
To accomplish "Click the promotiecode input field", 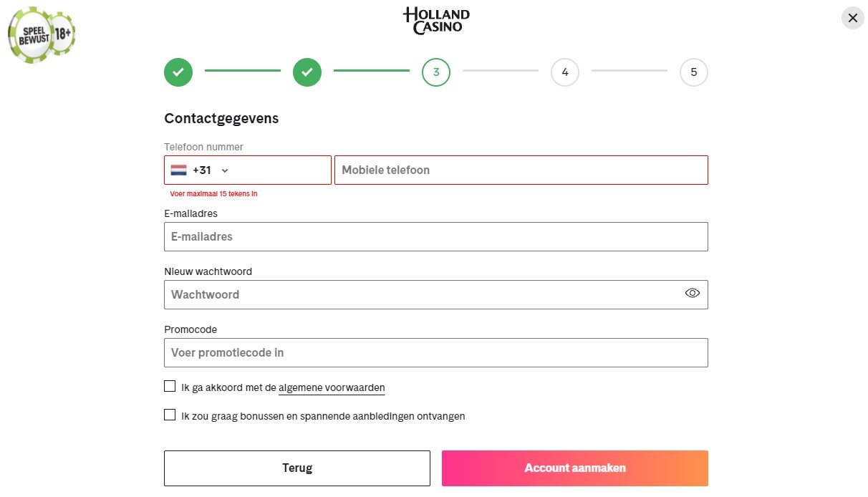I will (x=435, y=353).
